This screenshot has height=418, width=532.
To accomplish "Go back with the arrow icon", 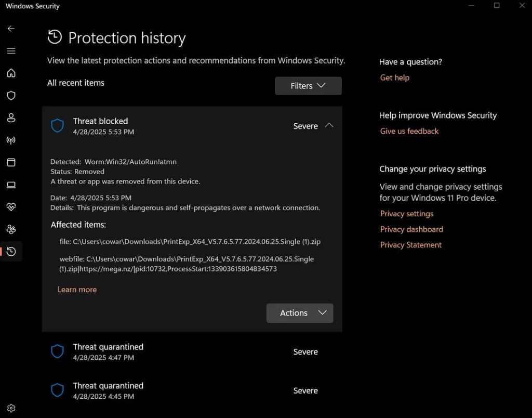I will pyautogui.click(x=11, y=29).
